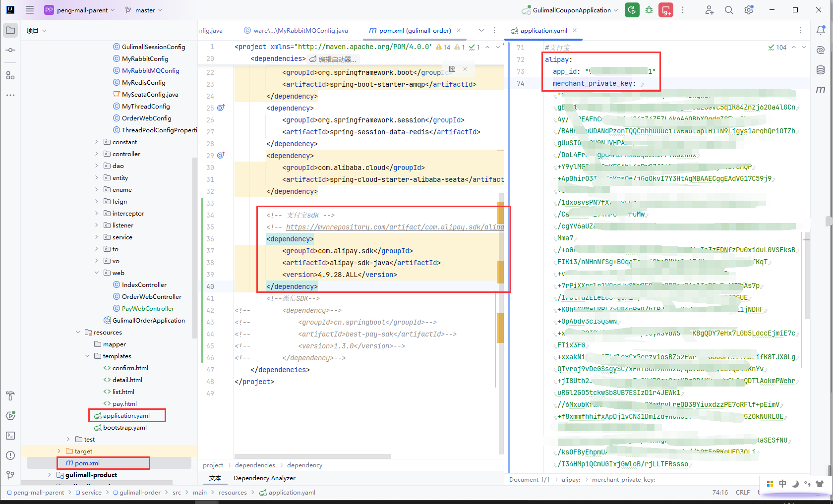Close the application.yaml tab

[x=575, y=30]
